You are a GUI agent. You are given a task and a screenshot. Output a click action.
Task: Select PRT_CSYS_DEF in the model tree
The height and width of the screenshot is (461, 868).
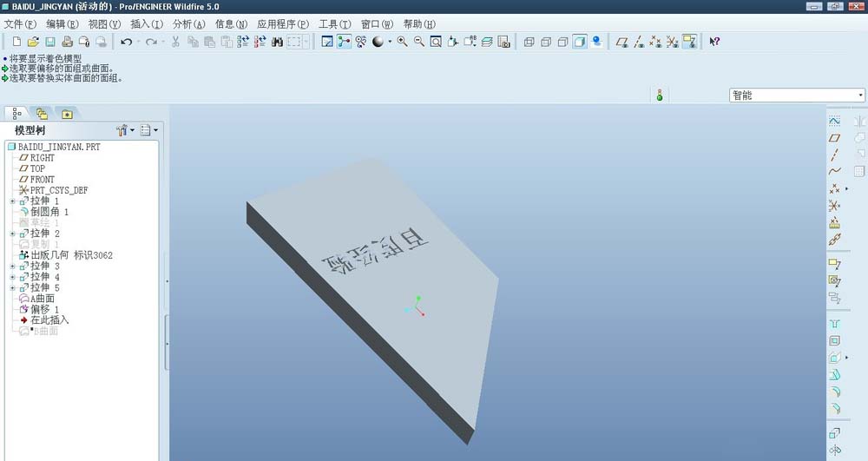point(54,190)
